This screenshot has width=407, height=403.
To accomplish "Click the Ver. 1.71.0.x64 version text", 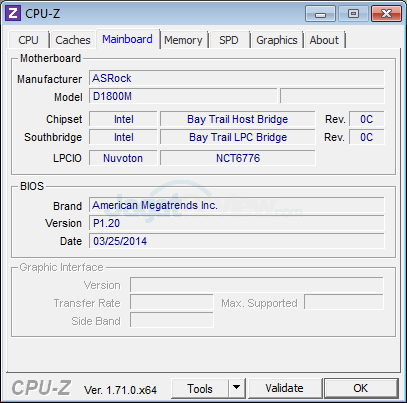I will (120, 390).
